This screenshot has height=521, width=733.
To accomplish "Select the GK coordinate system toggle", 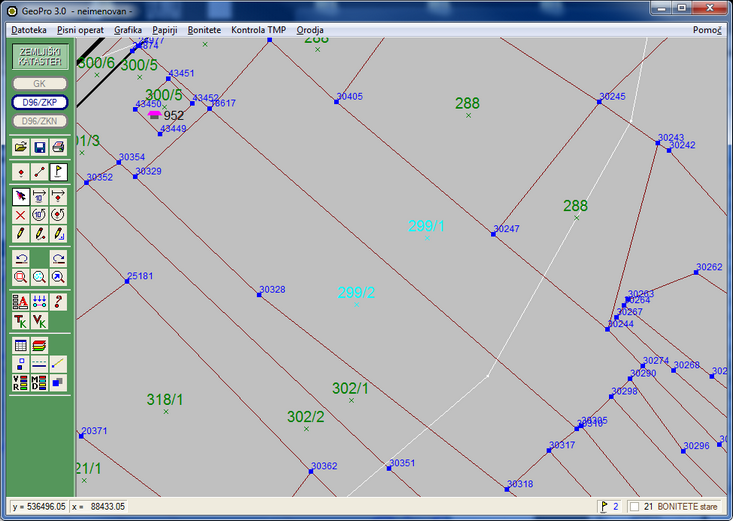I will tap(40, 84).
